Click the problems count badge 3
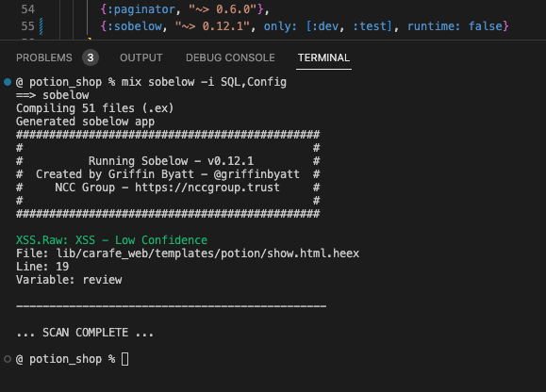Screen dimensions: 546x392 pyautogui.click(x=91, y=57)
